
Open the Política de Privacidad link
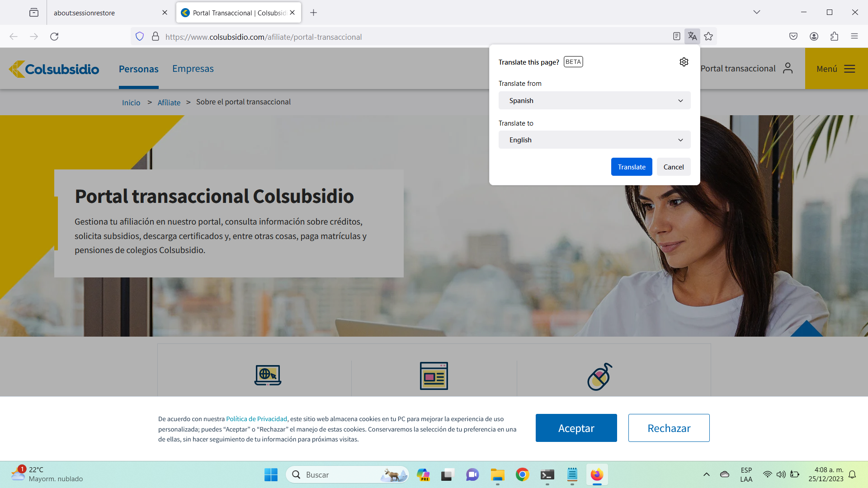click(256, 419)
